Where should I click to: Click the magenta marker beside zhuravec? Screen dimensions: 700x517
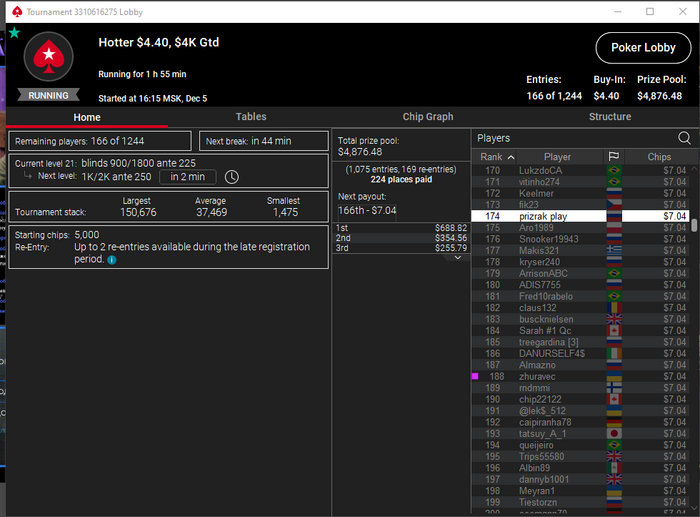[x=475, y=376]
